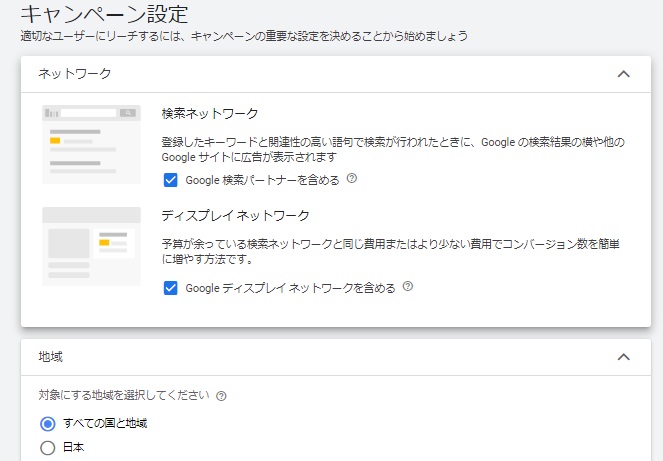The image size is (663, 461).
Task: Click the 検索ネットワーク heading
Action: (x=210, y=113)
